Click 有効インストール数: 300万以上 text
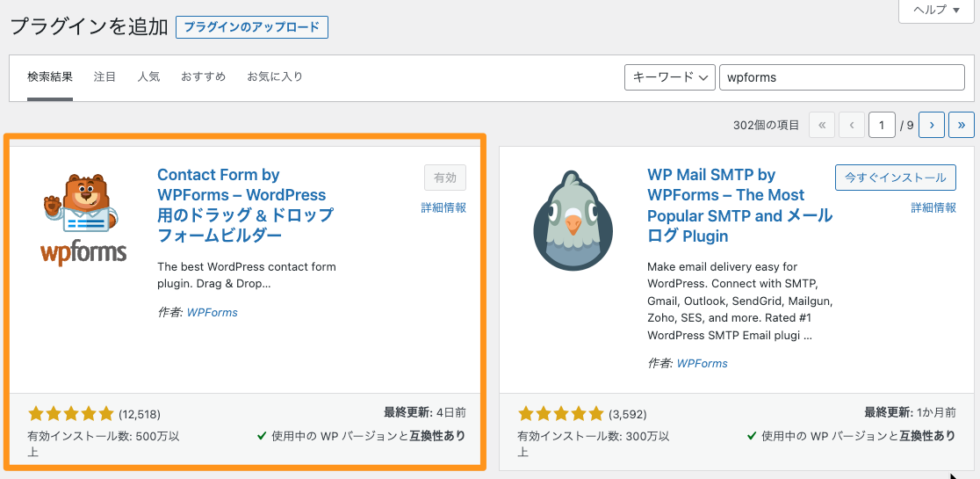Image resolution: width=980 pixels, height=479 pixels. click(x=595, y=443)
